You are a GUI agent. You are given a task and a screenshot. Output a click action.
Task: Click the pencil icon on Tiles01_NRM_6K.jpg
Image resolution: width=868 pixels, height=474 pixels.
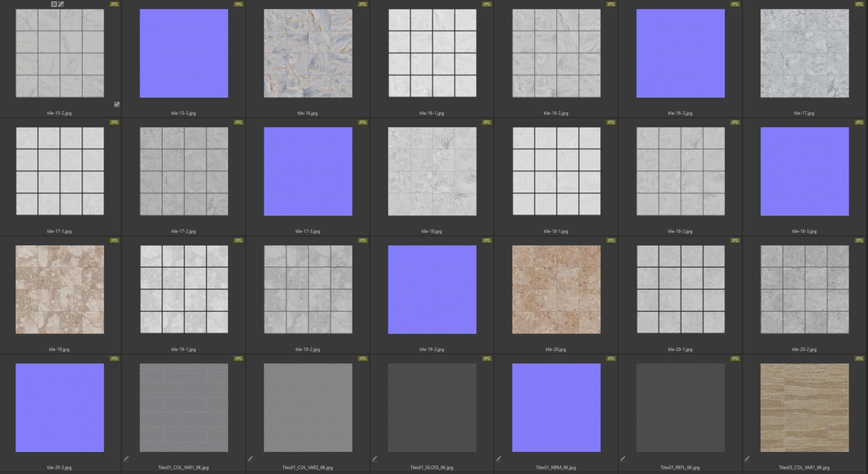coord(499,459)
